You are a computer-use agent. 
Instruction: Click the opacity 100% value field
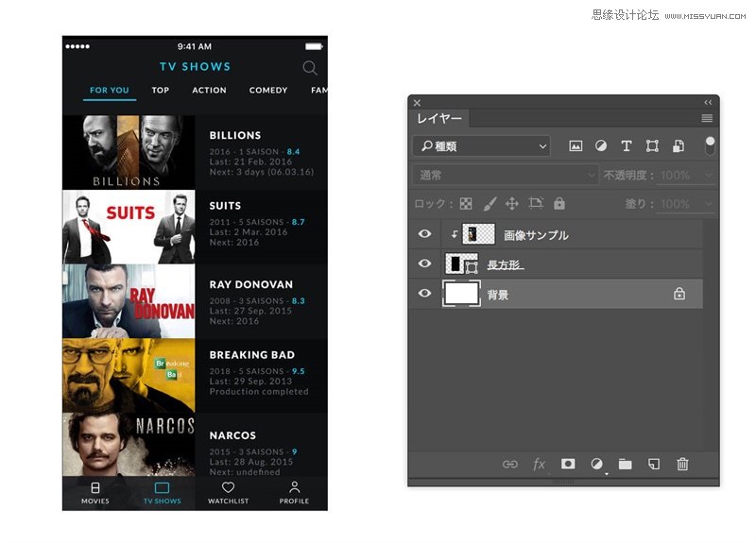676,176
